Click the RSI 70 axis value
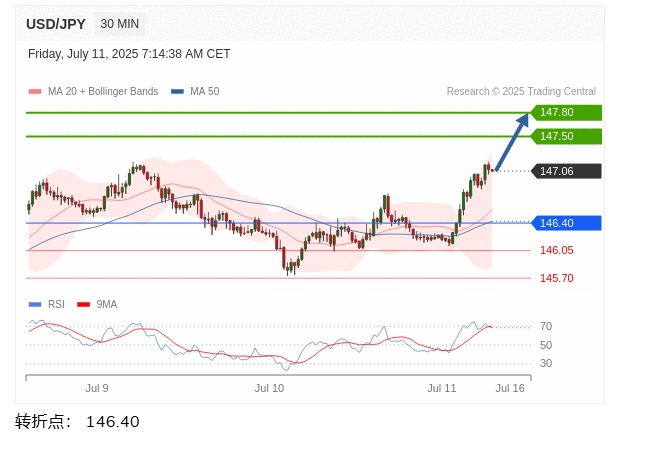Screen dimensions: 650x451 [546, 327]
